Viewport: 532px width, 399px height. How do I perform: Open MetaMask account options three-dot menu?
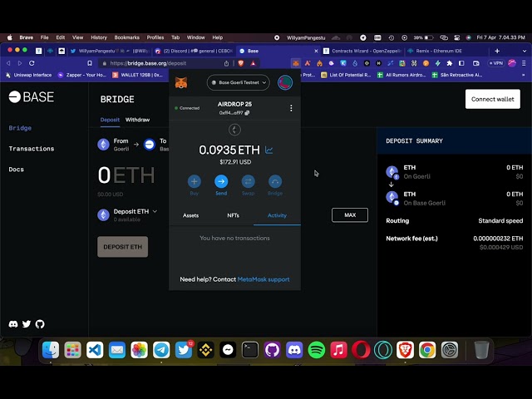[291, 108]
